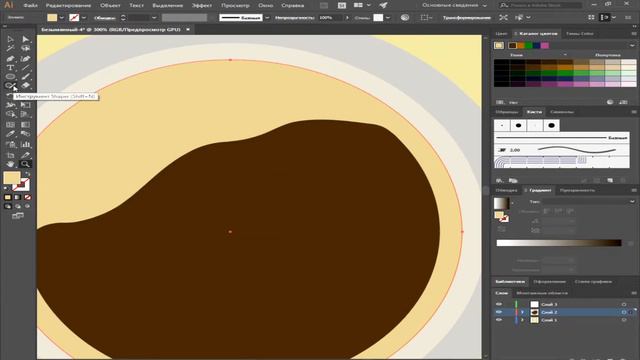
Task: Select the large round calligraphic brush
Action: pyautogui.click(x=551, y=125)
